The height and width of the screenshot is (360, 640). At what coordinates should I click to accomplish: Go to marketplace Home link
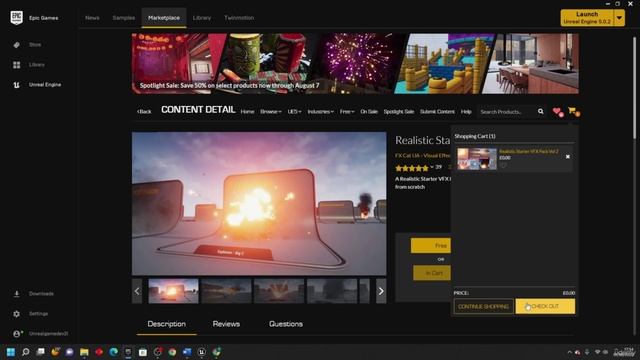[x=247, y=111]
